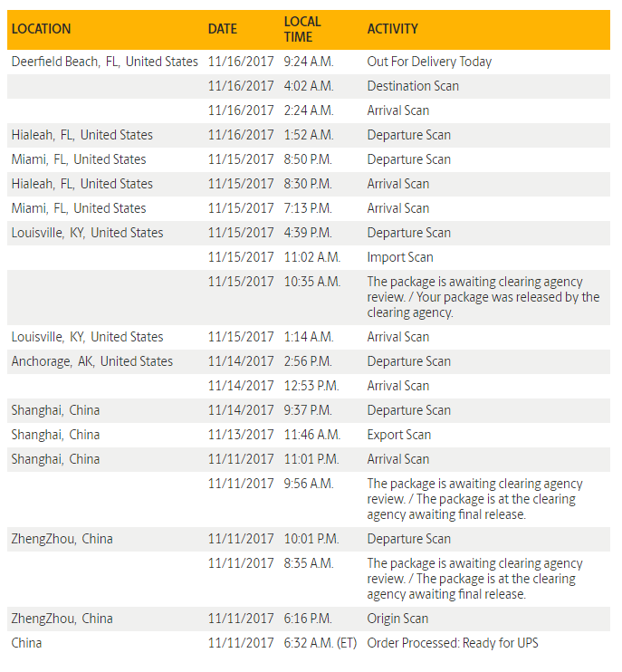Image resolution: width=622 pixels, height=672 pixels.
Task: Click the Out For Delivery Today activity
Action: tap(429, 62)
